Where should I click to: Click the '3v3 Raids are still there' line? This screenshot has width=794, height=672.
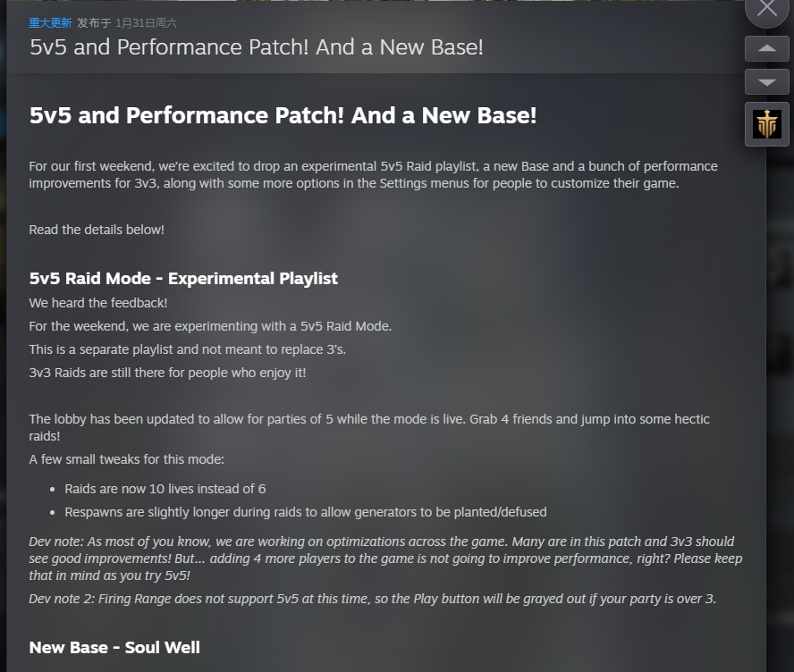[x=167, y=373]
